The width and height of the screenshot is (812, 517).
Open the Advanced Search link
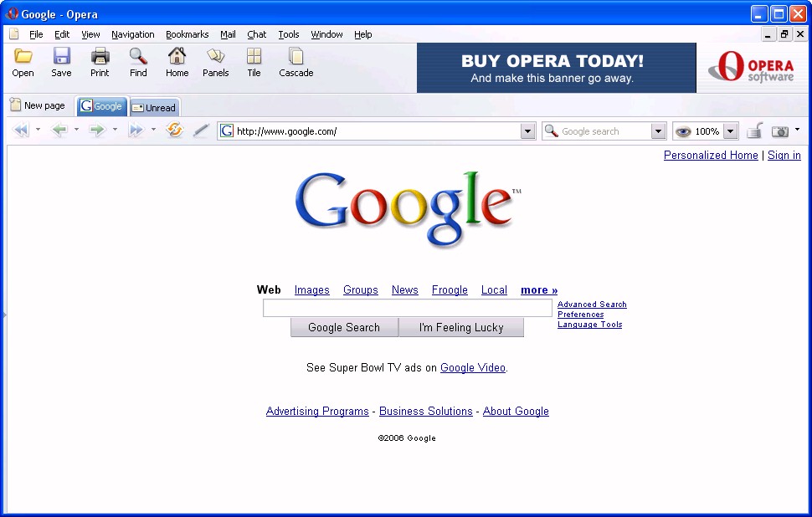click(x=592, y=305)
